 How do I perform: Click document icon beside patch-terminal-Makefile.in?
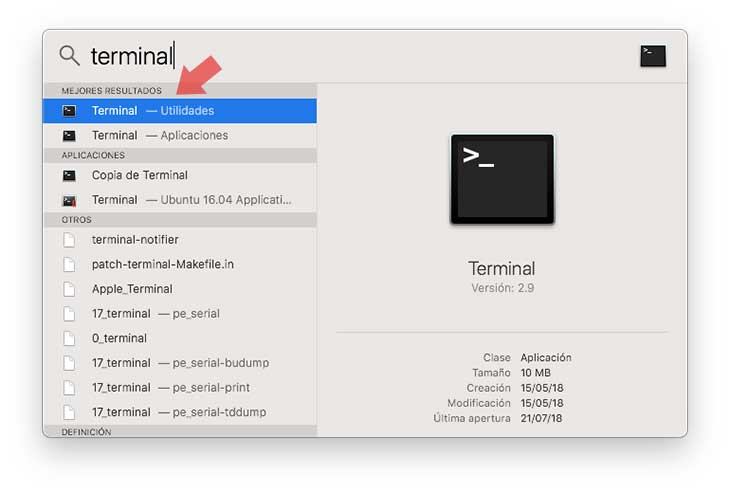pos(69,264)
